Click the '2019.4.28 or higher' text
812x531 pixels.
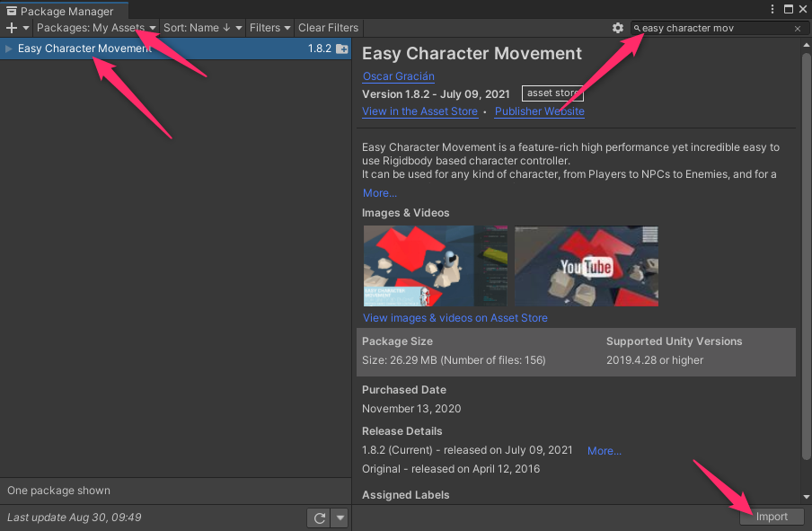[655, 360]
